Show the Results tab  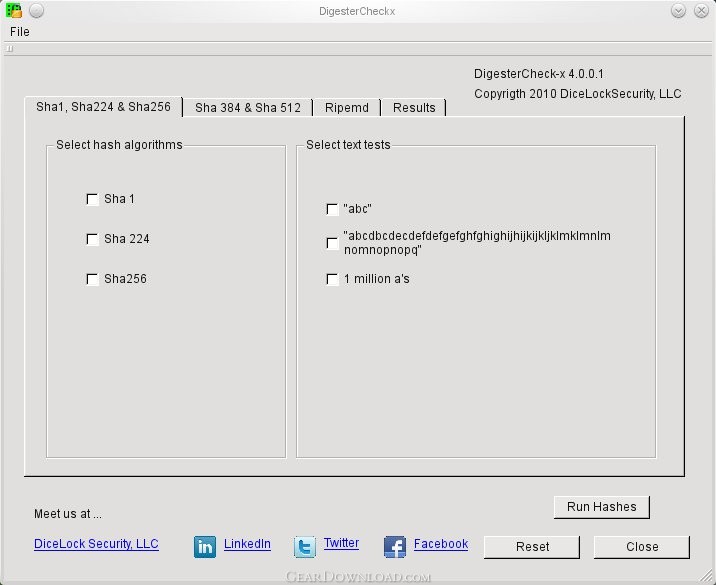coord(414,107)
